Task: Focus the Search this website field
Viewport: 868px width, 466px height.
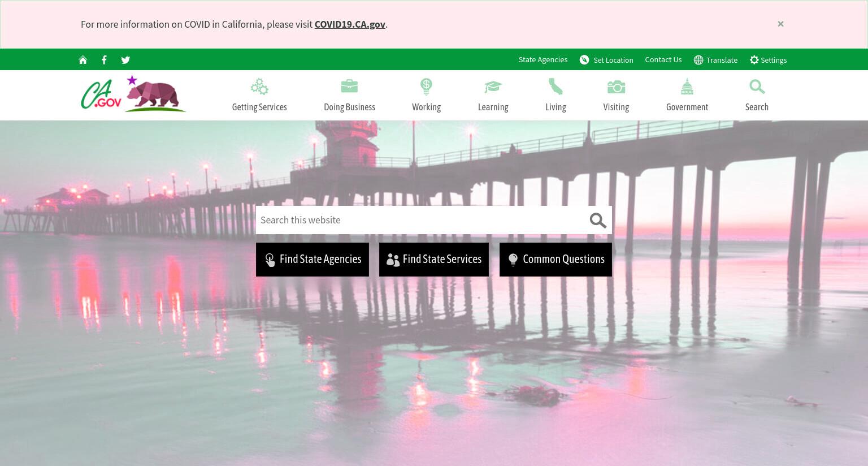Action: tap(421, 220)
